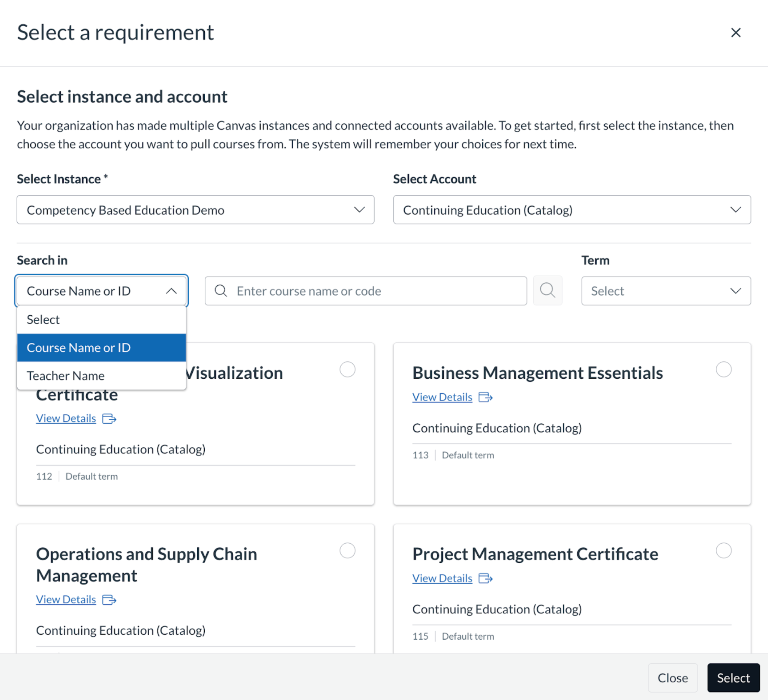Close the dialog with the X icon

(x=735, y=33)
